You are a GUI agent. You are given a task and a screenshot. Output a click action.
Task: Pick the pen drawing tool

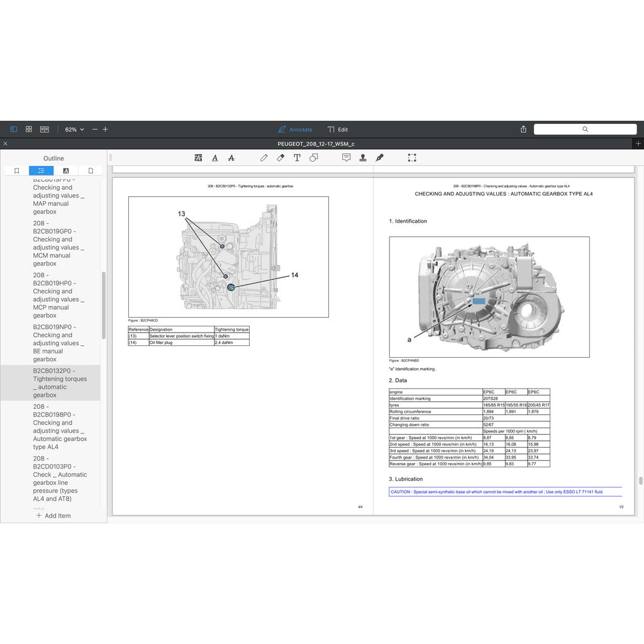coord(264,158)
